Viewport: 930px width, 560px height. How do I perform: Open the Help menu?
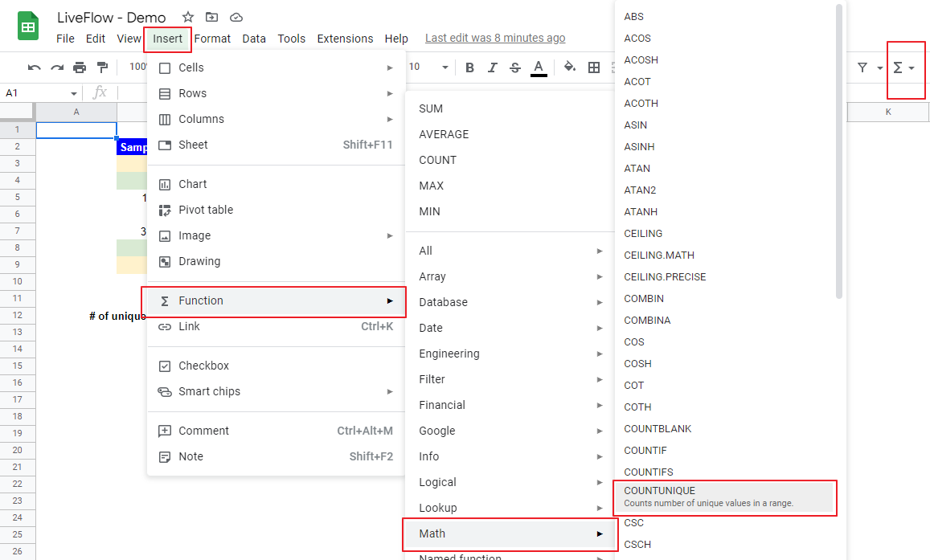coord(396,39)
